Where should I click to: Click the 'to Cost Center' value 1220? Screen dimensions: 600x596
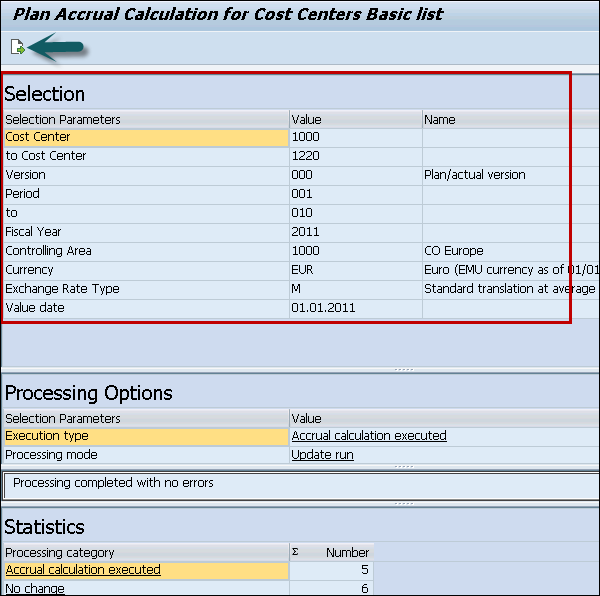(x=305, y=156)
